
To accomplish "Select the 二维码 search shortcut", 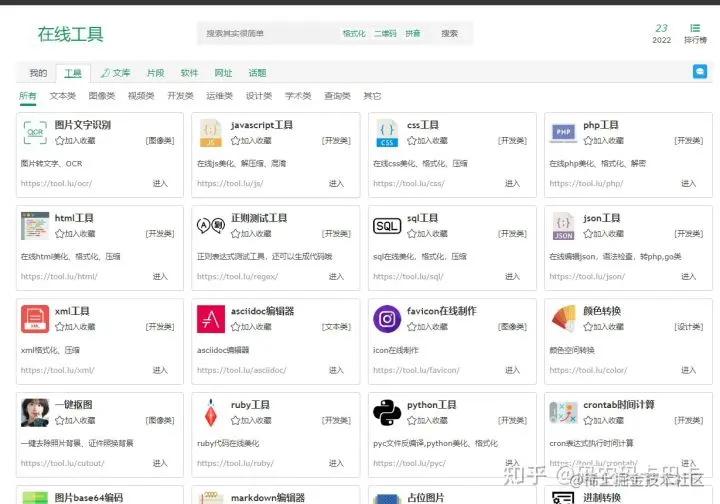I will 385,34.
